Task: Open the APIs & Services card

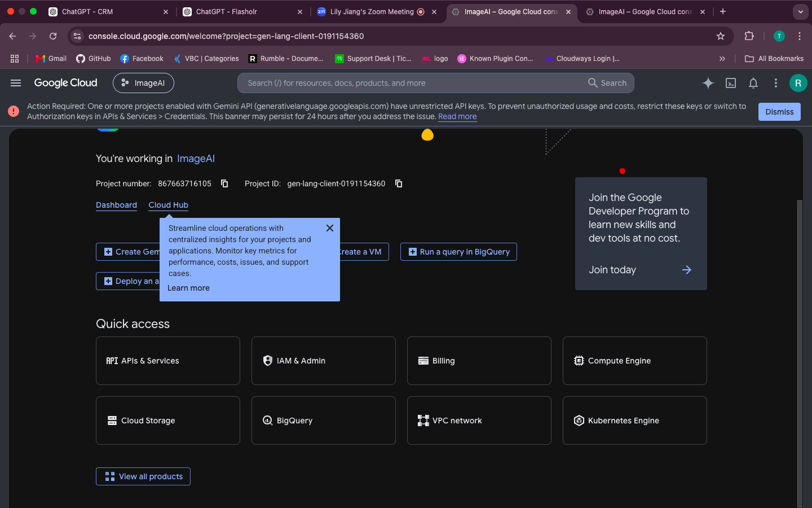Action: coord(168,361)
